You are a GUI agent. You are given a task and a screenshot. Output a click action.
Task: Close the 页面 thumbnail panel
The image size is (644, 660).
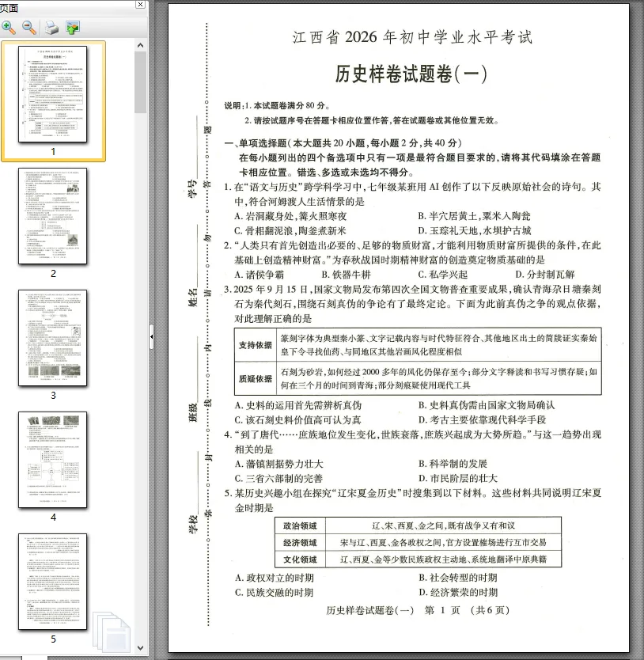pyautogui.click(x=140, y=6)
